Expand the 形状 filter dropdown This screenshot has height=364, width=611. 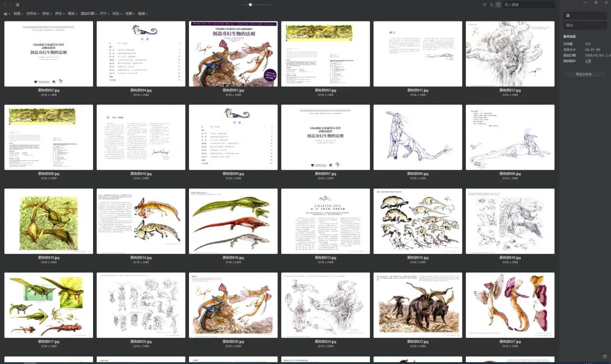[x=47, y=14]
